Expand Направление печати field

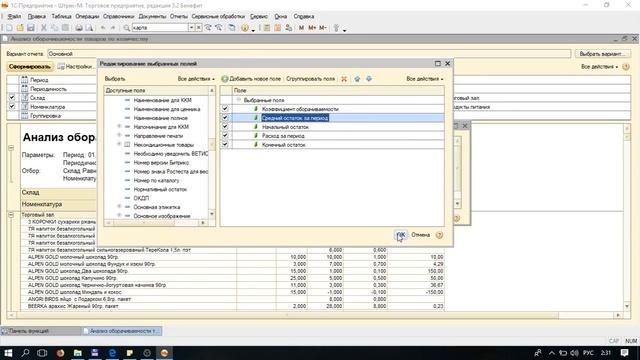pyautogui.click(x=119, y=136)
